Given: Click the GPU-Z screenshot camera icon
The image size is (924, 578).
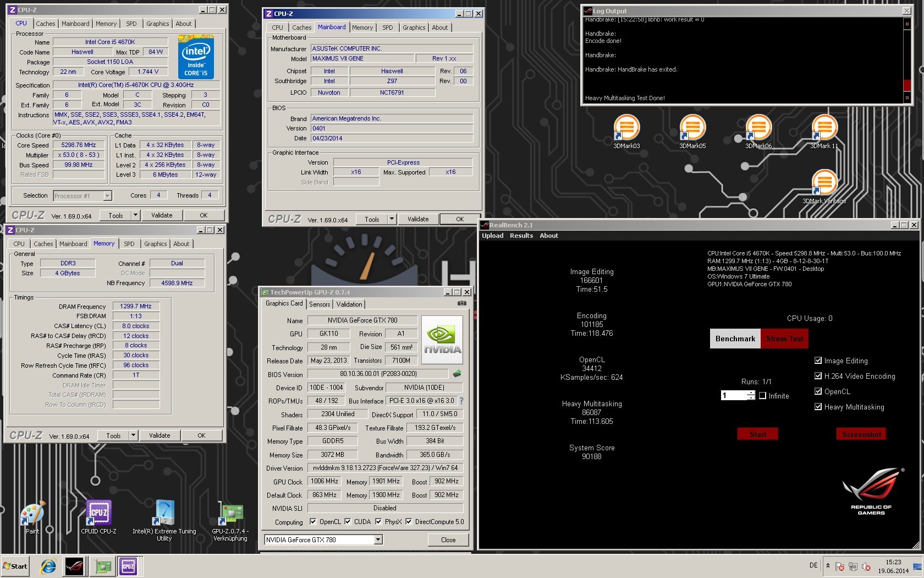Looking at the screenshot, I should pyautogui.click(x=462, y=303).
